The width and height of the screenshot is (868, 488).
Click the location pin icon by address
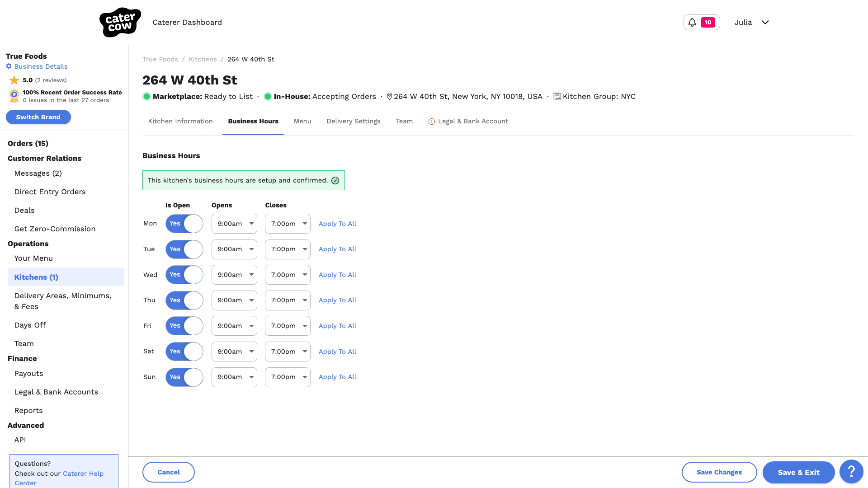pos(389,97)
